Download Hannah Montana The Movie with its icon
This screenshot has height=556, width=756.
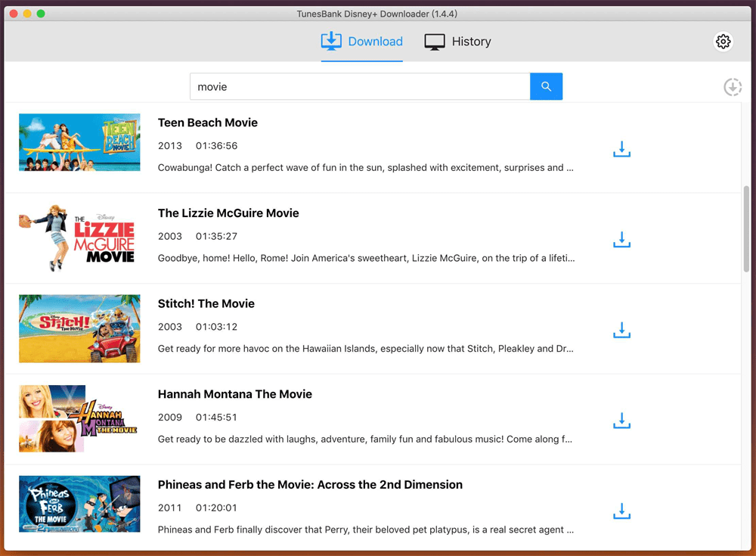621,421
